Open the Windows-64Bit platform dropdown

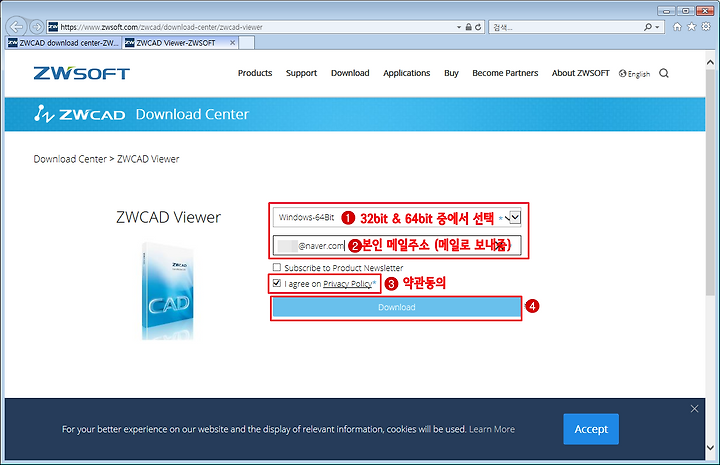pos(397,217)
